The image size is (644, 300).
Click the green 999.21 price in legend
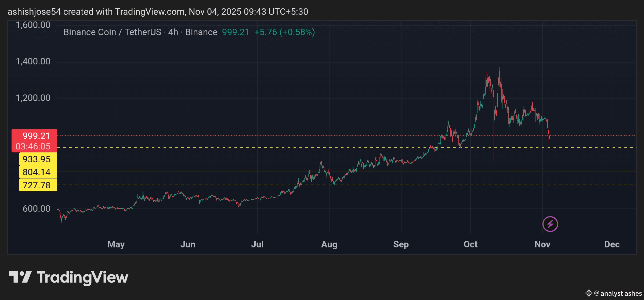tap(236, 32)
